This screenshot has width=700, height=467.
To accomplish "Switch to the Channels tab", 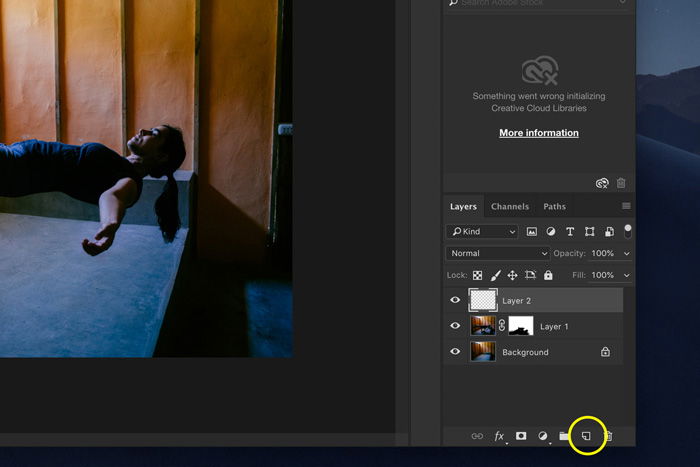I will (x=510, y=207).
